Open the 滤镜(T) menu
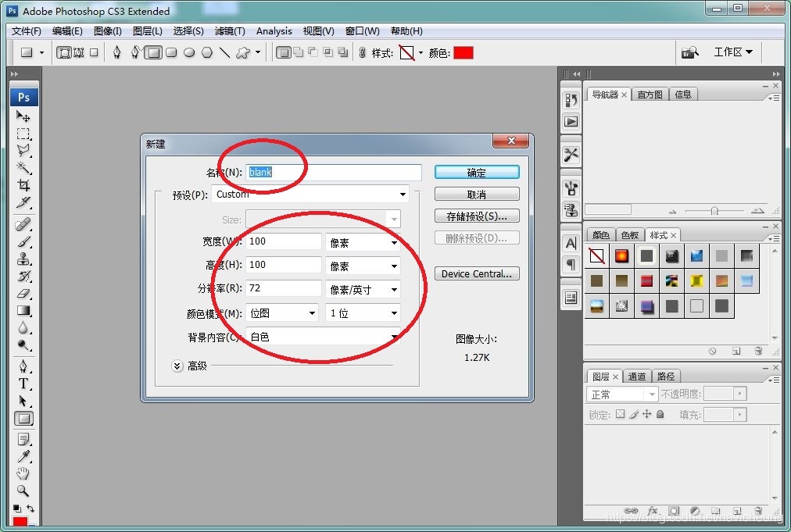 [x=230, y=31]
